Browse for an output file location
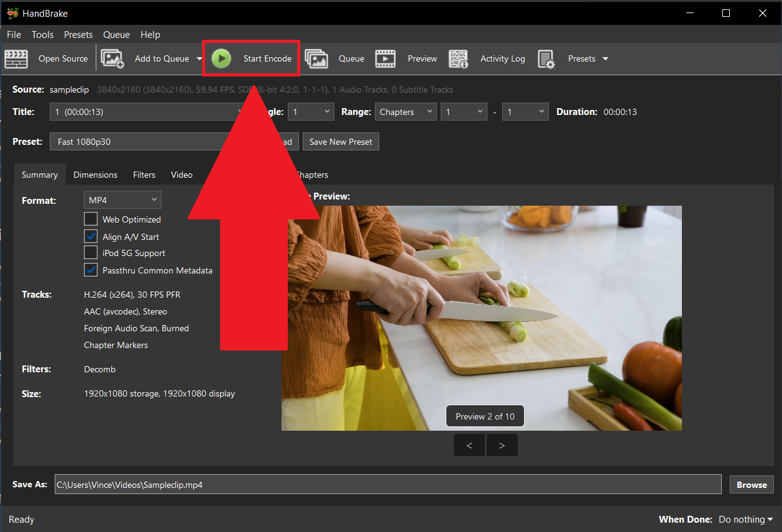Image resolution: width=782 pixels, height=532 pixels. (x=751, y=484)
